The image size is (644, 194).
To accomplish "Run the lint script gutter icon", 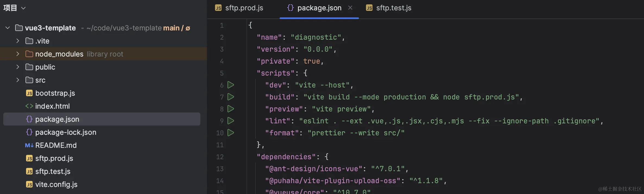I will click(x=231, y=121).
